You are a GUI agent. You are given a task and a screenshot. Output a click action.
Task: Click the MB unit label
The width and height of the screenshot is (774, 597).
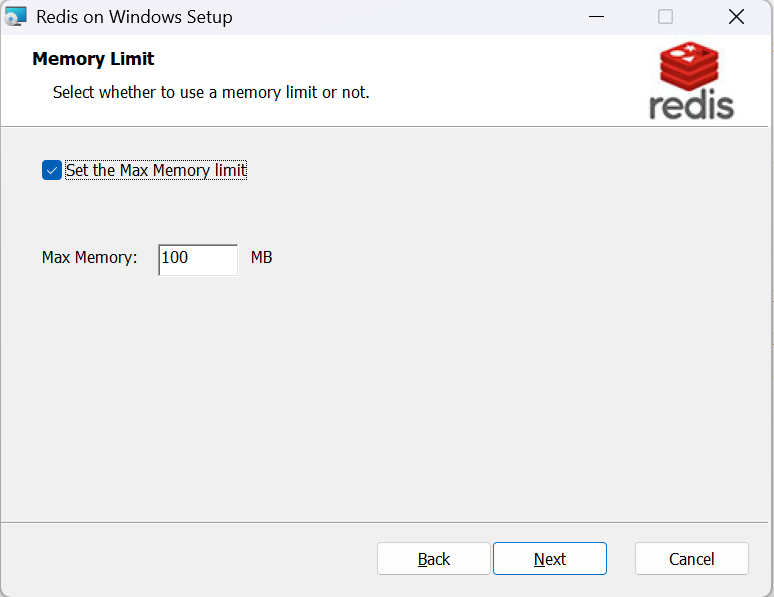click(262, 257)
